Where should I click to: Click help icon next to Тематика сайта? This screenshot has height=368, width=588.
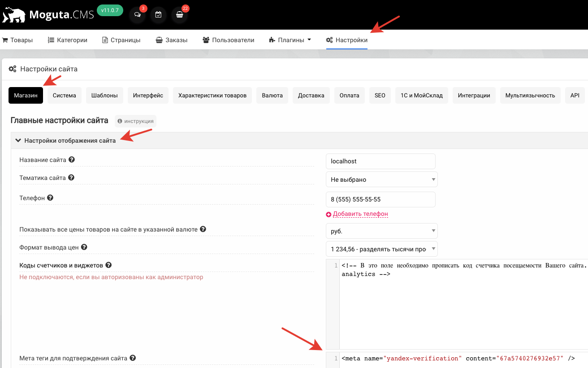click(x=71, y=178)
